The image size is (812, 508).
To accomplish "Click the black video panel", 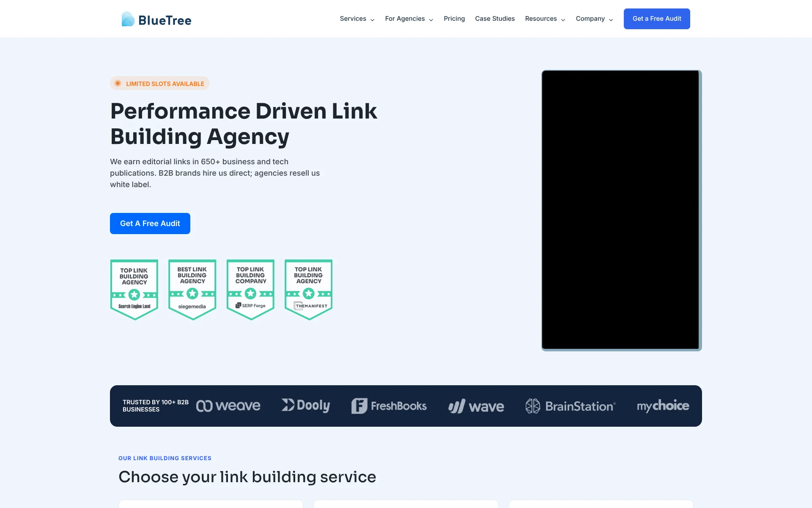I will [x=621, y=210].
